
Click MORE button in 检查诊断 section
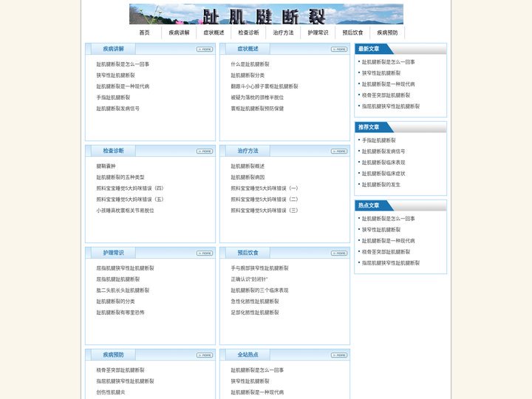click(x=205, y=151)
